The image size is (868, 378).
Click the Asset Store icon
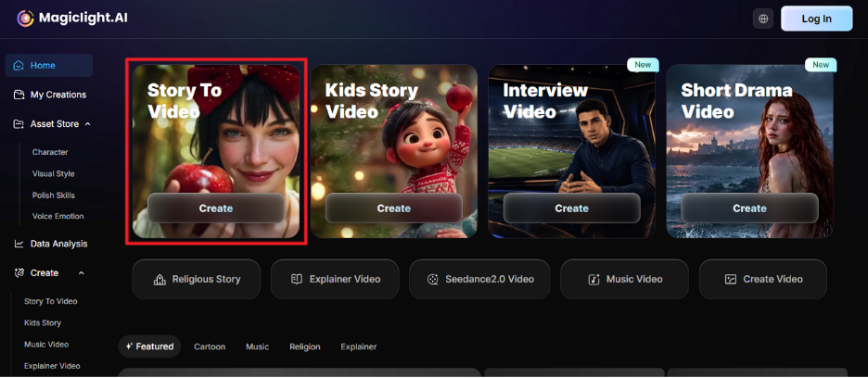click(x=19, y=124)
